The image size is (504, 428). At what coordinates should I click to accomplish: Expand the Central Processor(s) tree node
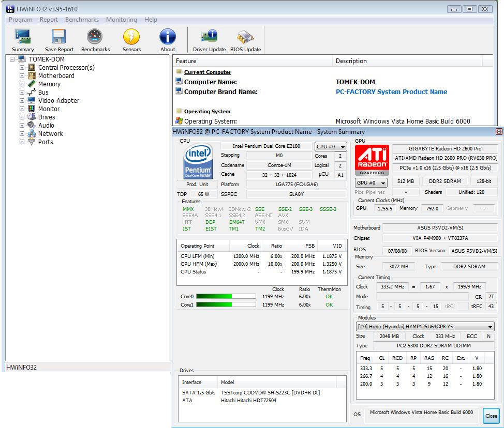(22, 67)
